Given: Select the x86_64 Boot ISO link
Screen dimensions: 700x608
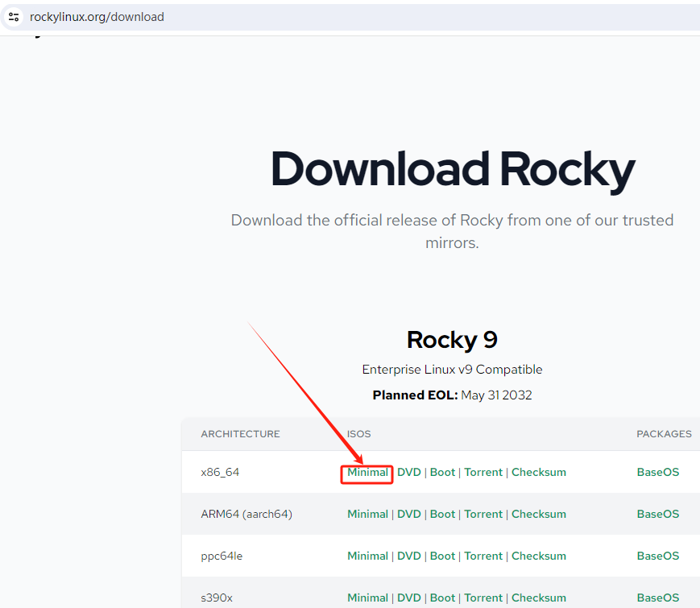Looking at the screenshot, I should coord(442,473).
